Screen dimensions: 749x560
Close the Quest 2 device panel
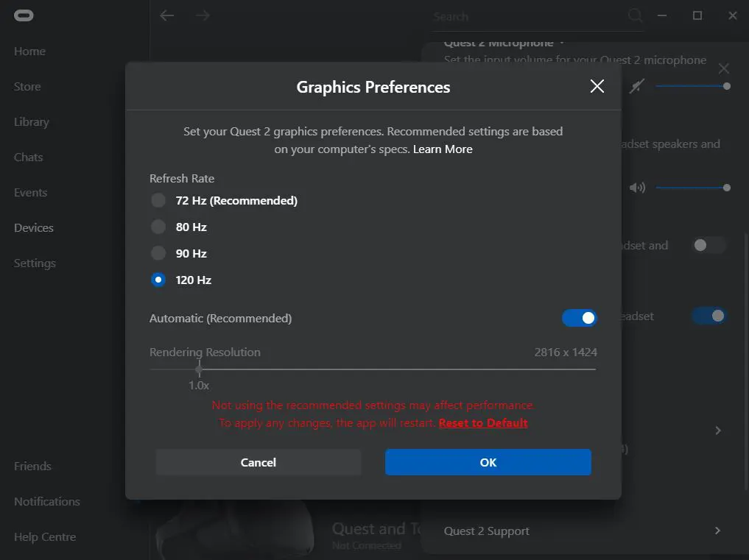click(724, 68)
